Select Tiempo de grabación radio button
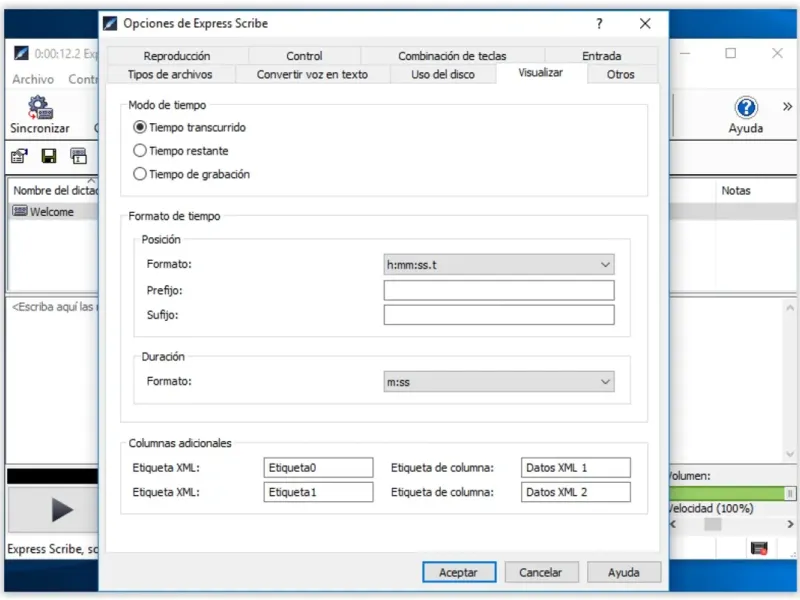800x600 pixels. (139, 174)
